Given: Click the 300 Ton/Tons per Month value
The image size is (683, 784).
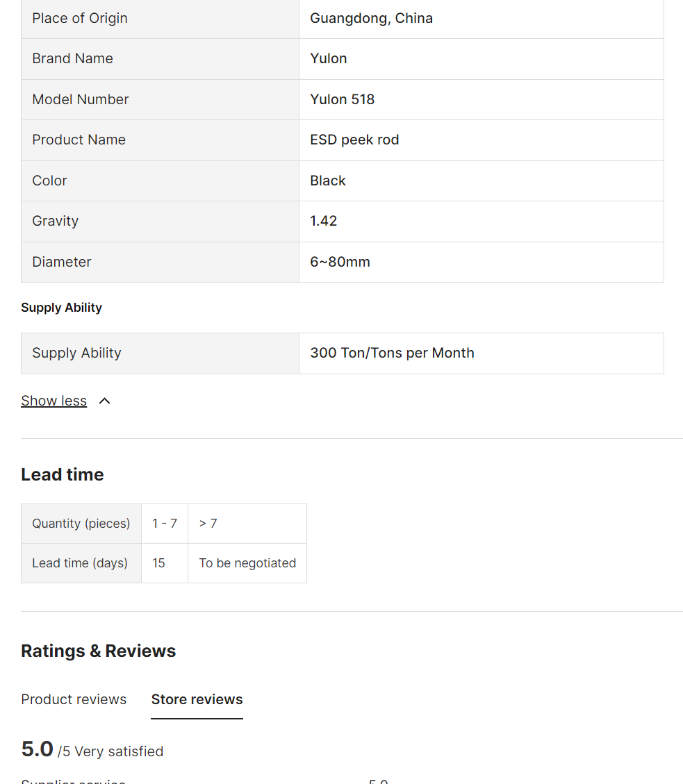Looking at the screenshot, I should 392,353.
